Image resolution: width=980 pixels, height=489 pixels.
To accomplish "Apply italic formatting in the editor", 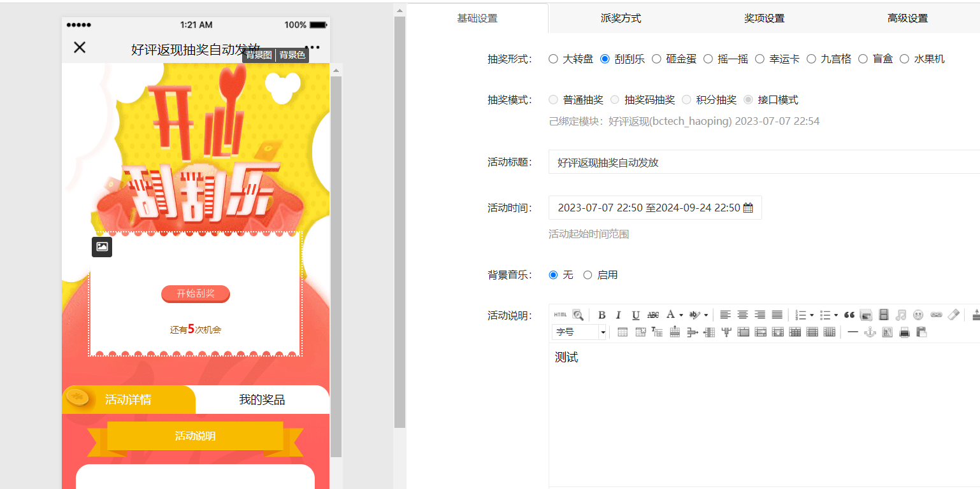I will coord(618,315).
